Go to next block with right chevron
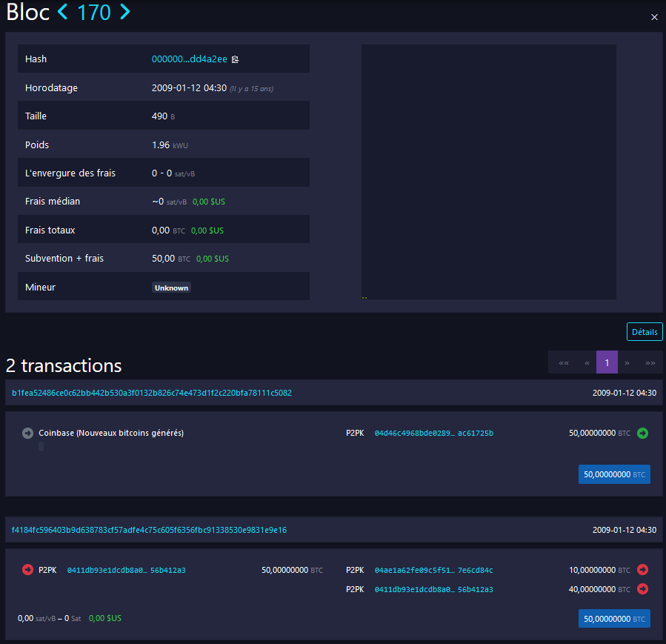 [124, 12]
